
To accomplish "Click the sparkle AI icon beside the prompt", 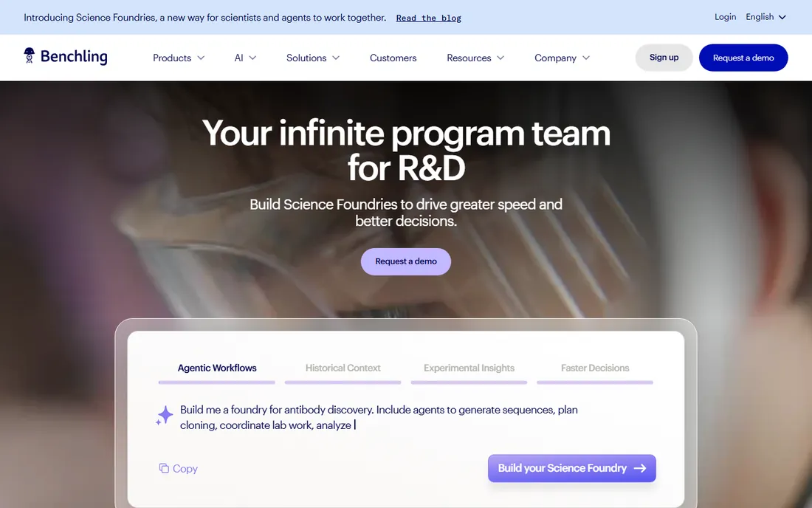I will pyautogui.click(x=165, y=416).
